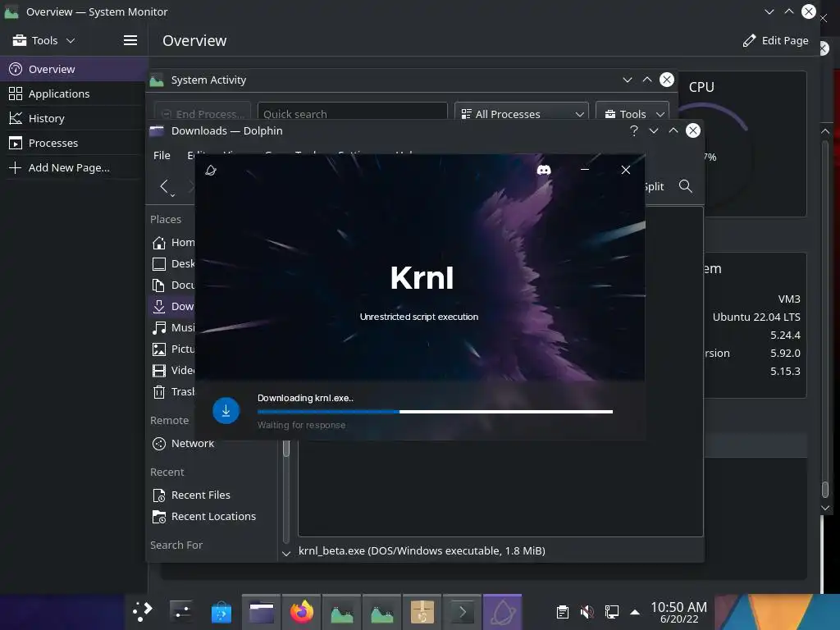Switch to first System Monitor taskbar entry
This screenshot has width=840, height=630.
click(342, 611)
